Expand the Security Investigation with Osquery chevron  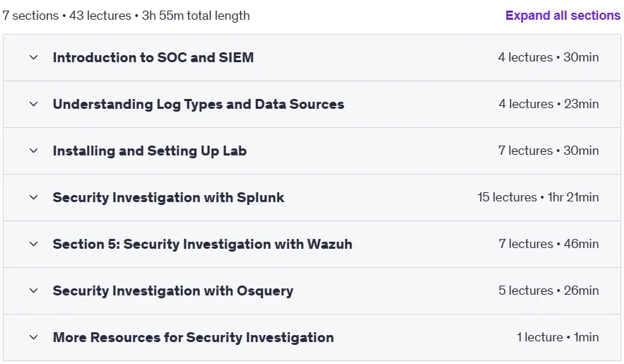tap(34, 290)
